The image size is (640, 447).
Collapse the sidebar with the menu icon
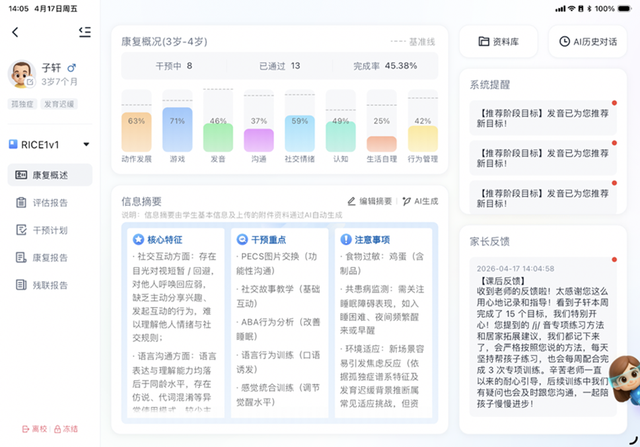coord(84,32)
